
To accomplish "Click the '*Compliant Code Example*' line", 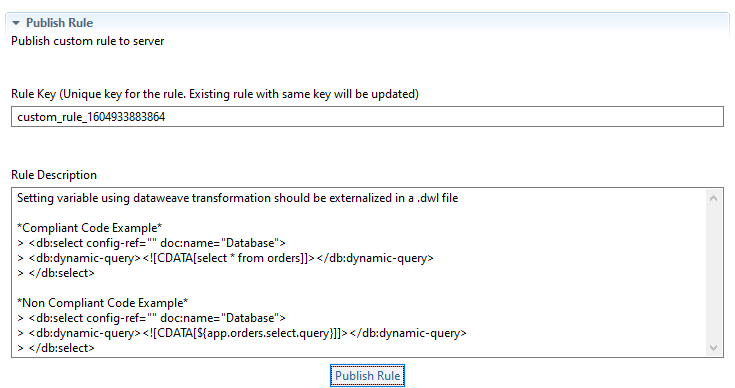I will coord(90,228).
